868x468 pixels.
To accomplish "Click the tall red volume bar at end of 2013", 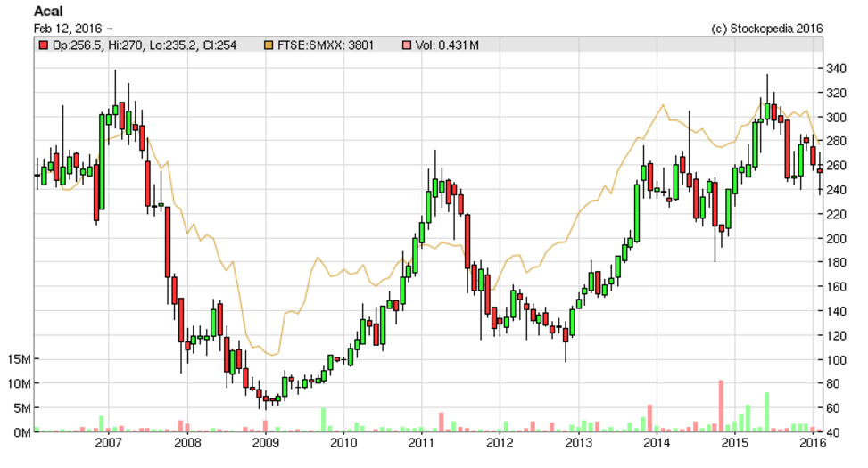I will click(650, 418).
